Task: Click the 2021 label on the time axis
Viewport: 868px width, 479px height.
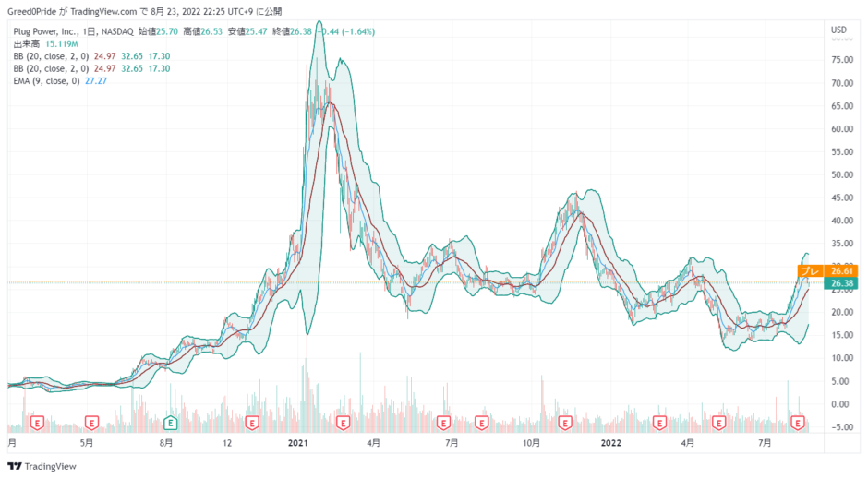Action: [297, 444]
